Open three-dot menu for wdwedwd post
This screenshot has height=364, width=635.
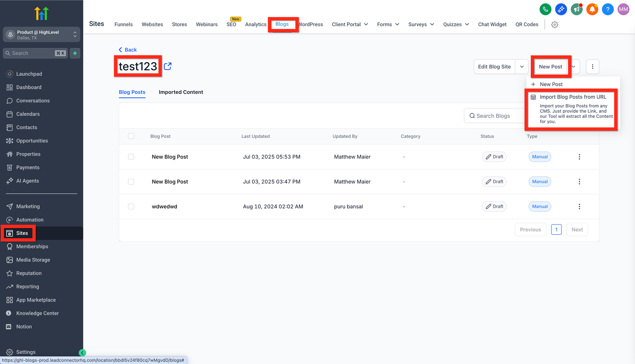579,206
